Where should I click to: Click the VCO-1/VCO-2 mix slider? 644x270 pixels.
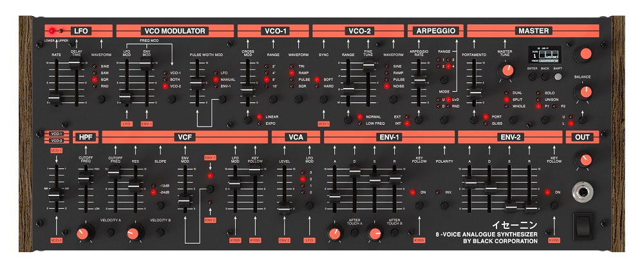point(56,195)
